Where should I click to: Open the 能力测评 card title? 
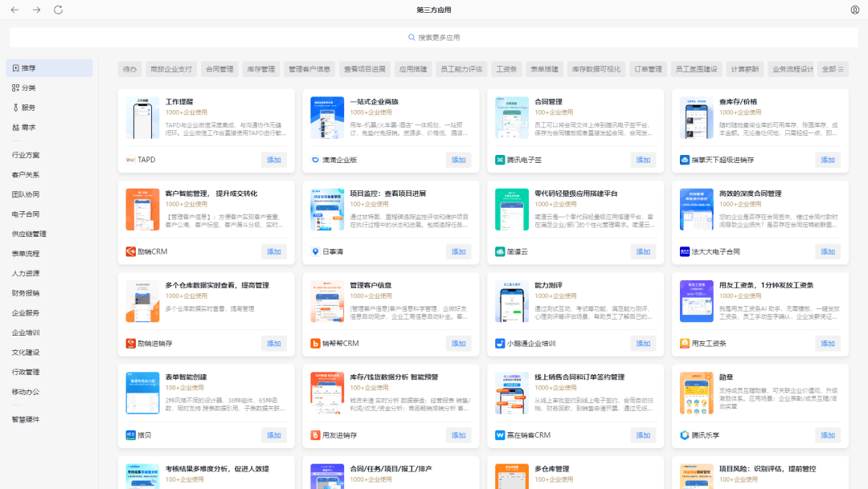[x=548, y=285]
